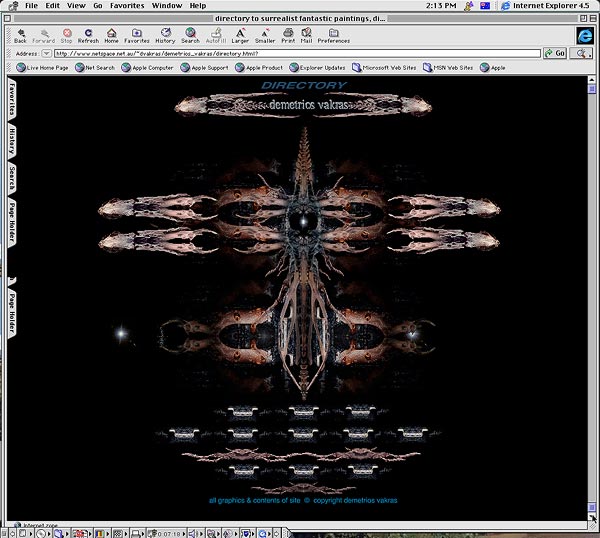600x538 pixels.
Task: Click the Internet zone status bar text
Action: click(41, 525)
